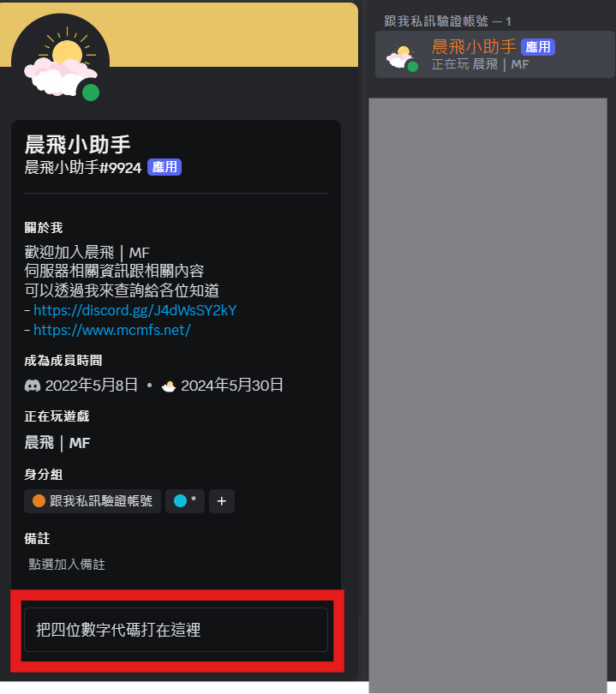Open the www.mcmfs.net website link
This screenshot has height=694, width=616.
point(112,330)
